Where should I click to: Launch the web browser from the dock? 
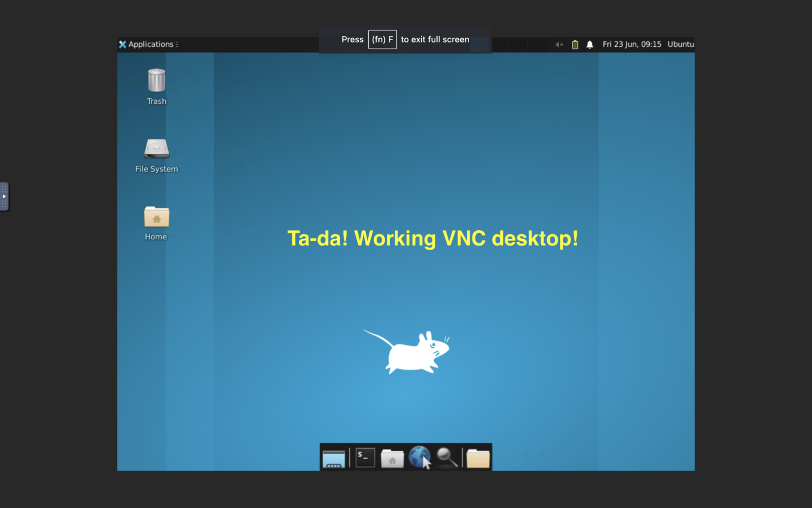(420, 458)
